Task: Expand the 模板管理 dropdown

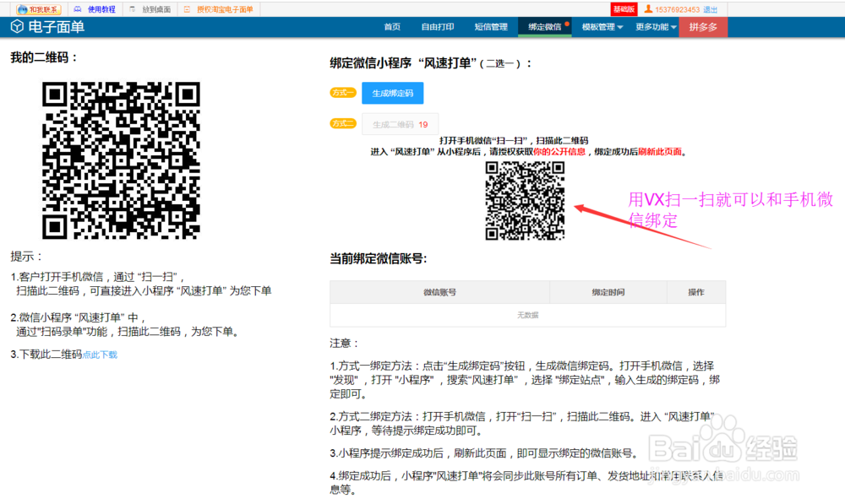Action: tap(602, 27)
